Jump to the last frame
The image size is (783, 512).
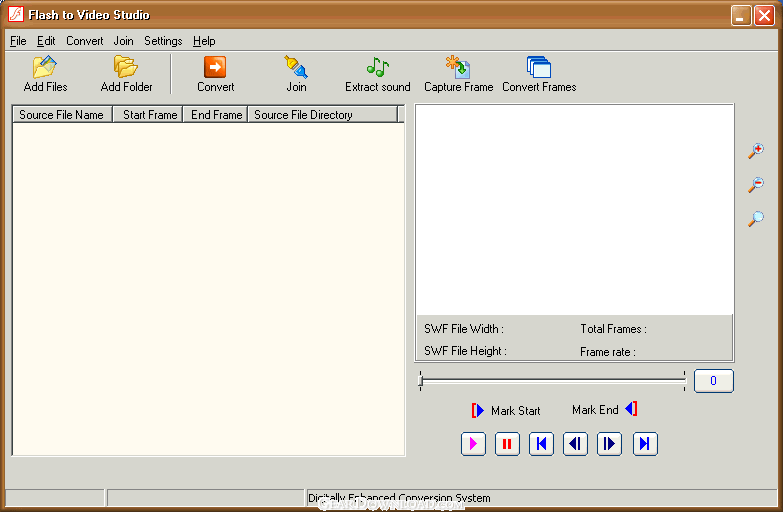click(x=645, y=443)
